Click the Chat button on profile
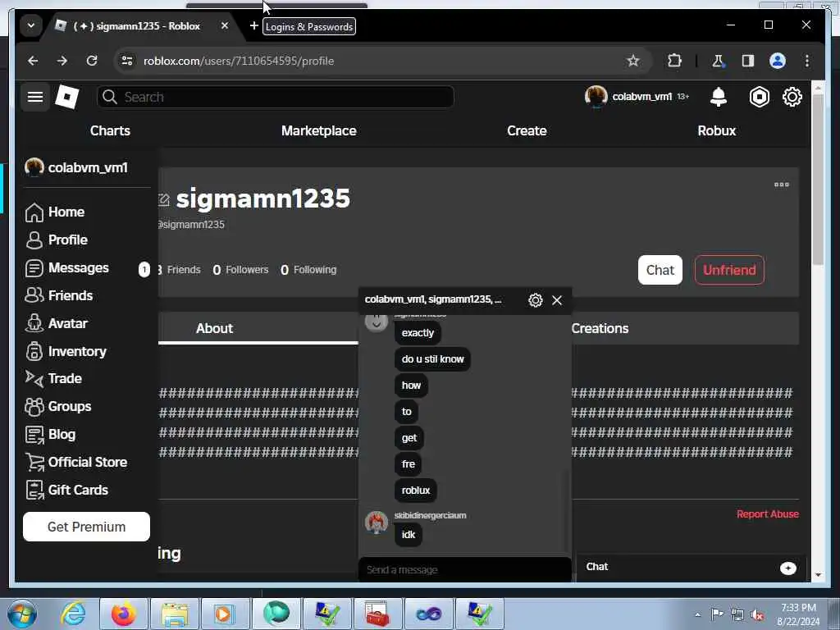Viewport: 840px width, 630px height. 660,270
